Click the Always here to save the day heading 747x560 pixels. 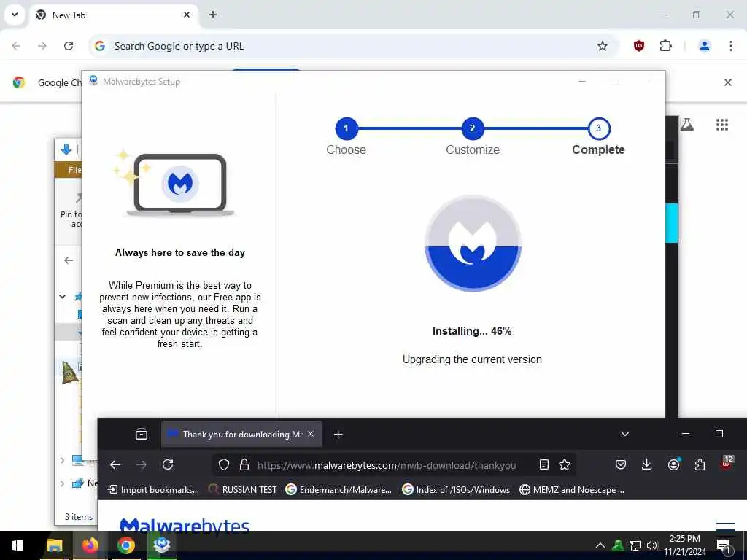[180, 253]
